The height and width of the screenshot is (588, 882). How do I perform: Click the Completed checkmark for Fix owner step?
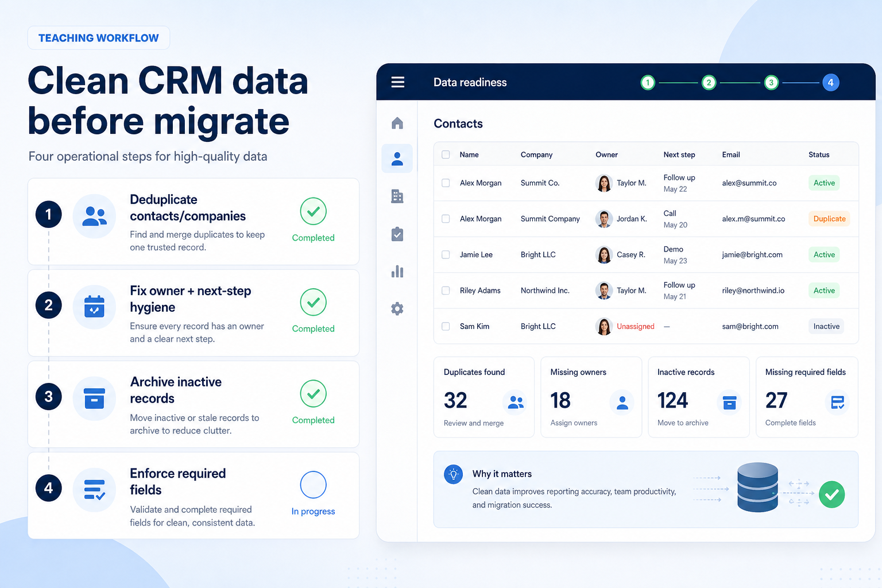point(313,302)
